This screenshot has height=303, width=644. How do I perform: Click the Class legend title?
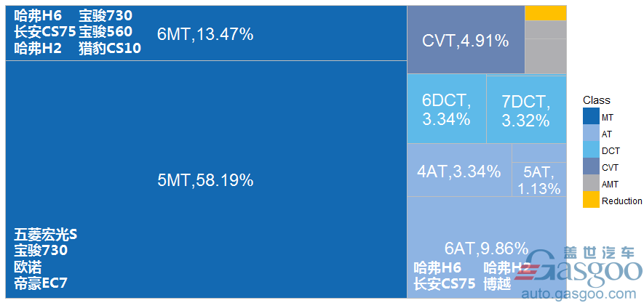tap(597, 100)
